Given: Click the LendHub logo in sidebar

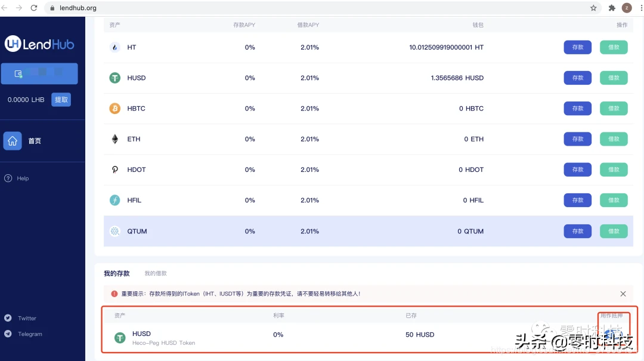Looking at the screenshot, I should click(39, 44).
